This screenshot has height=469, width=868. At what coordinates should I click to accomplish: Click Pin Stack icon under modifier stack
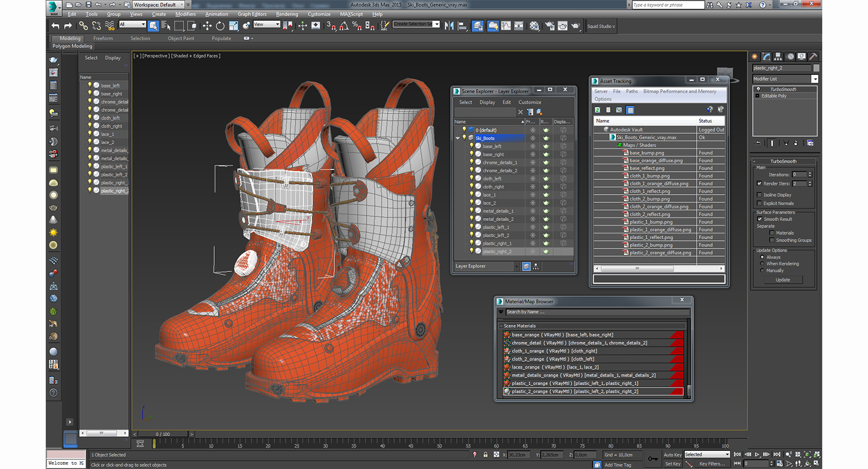[758, 142]
